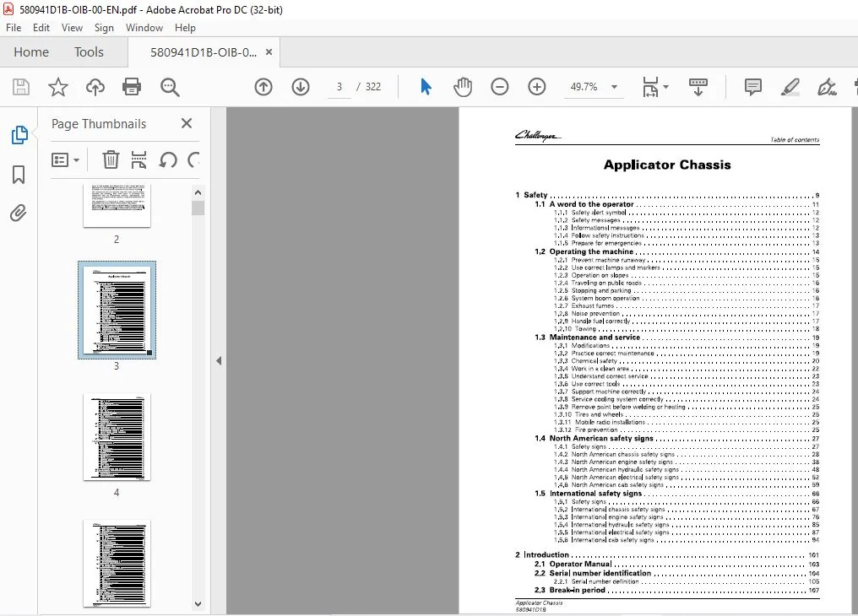The width and height of the screenshot is (858, 616).
Task: Click the Save file icon
Action: 21,87
